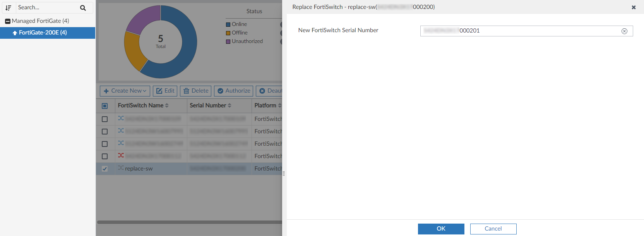Select the FortiGate-200E (4) tree item
Viewport: 644px width, 236px height.
pos(48,33)
